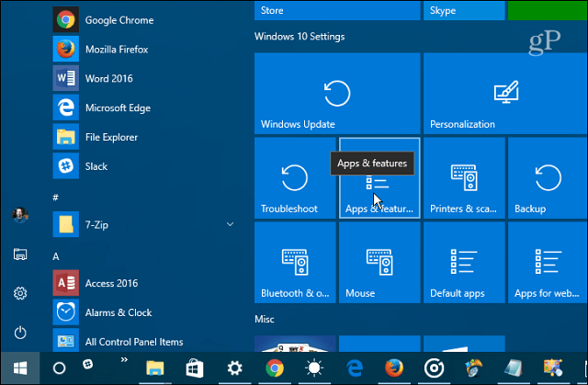Open the 7-Zip folder entry
Screen dimensions: 588x385
[142, 224]
